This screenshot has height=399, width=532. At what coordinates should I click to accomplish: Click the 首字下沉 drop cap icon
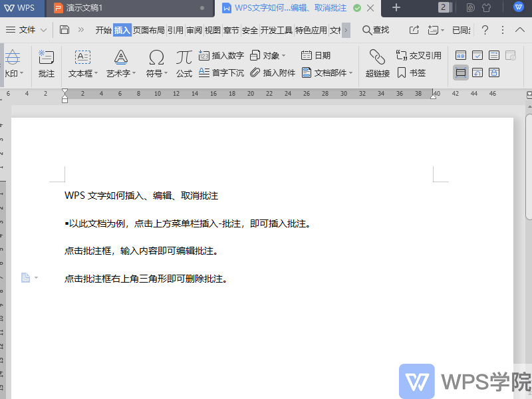(204, 73)
